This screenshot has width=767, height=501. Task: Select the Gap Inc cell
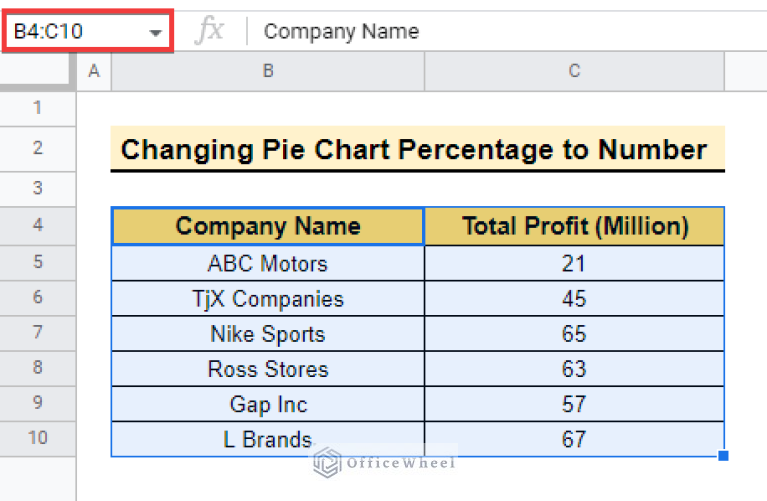267,404
